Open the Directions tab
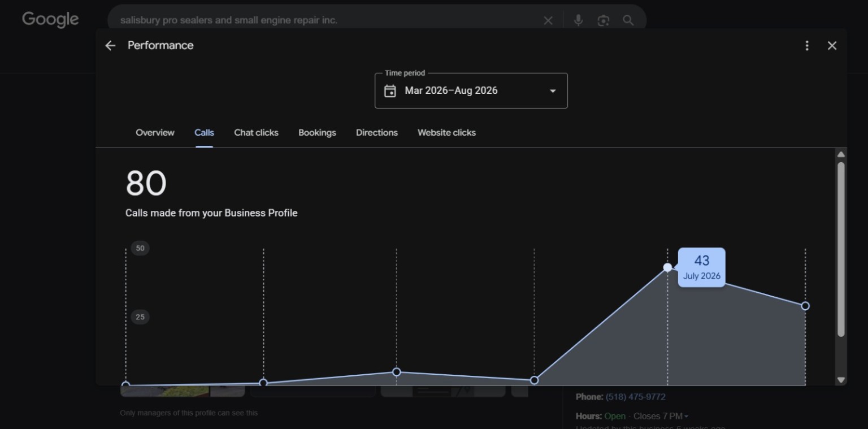The height and width of the screenshot is (429, 868). pyautogui.click(x=377, y=133)
